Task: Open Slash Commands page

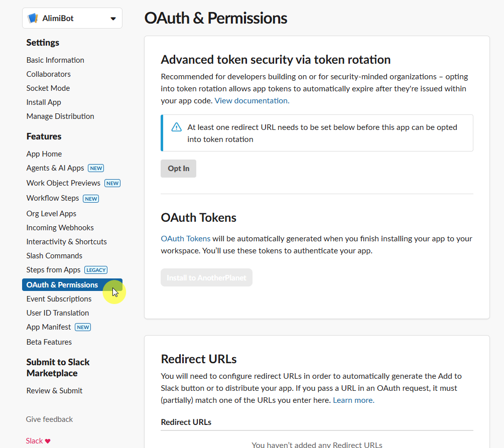Action: pyautogui.click(x=54, y=256)
